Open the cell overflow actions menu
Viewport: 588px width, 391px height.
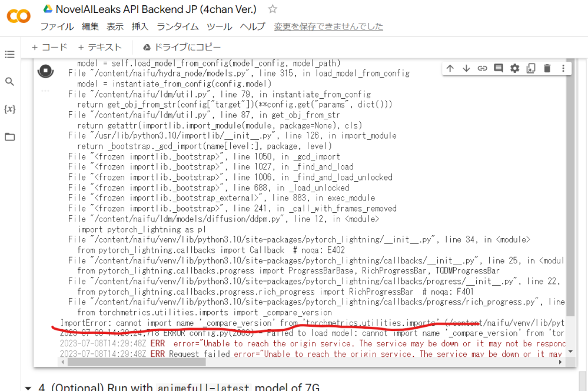coord(563,68)
